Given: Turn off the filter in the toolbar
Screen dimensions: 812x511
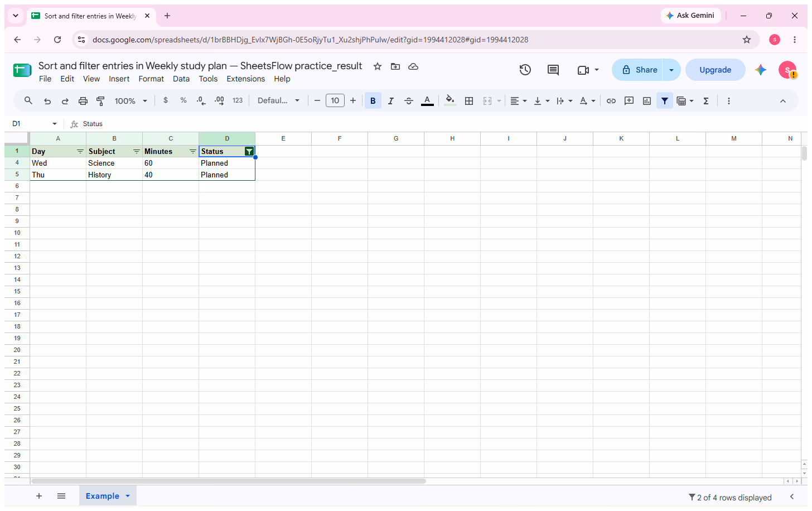Looking at the screenshot, I should (x=665, y=101).
